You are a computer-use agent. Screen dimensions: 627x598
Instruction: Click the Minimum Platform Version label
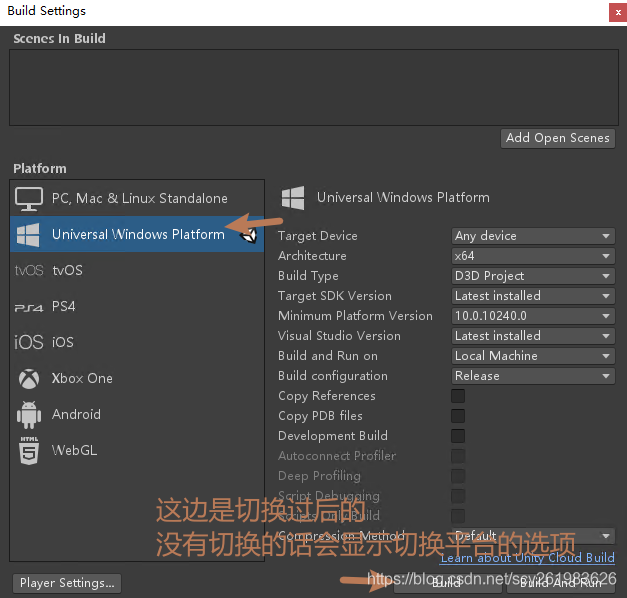click(x=355, y=316)
